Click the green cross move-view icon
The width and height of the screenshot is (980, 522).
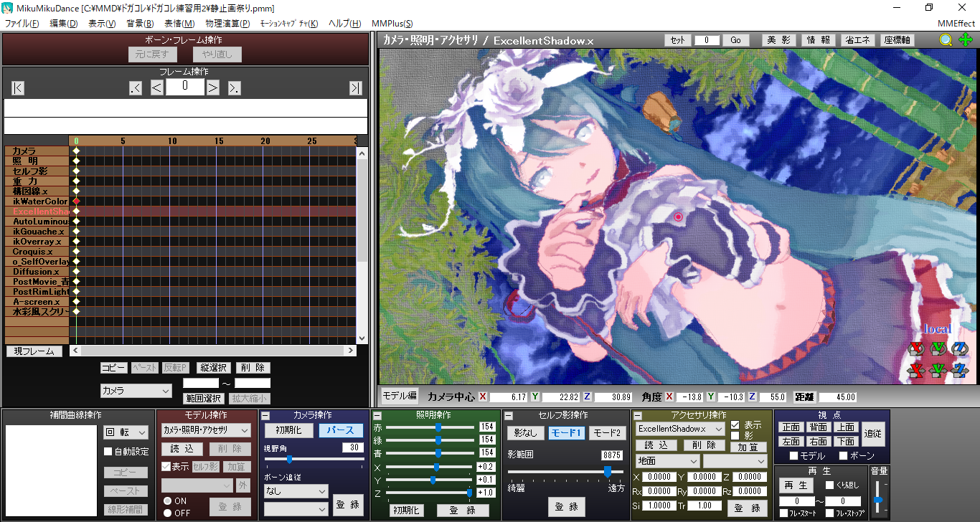966,40
